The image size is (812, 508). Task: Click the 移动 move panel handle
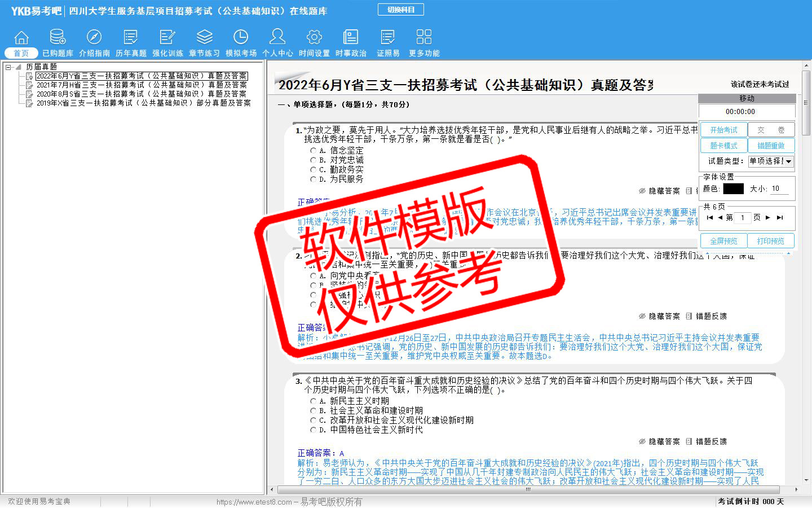[x=747, y=98]
